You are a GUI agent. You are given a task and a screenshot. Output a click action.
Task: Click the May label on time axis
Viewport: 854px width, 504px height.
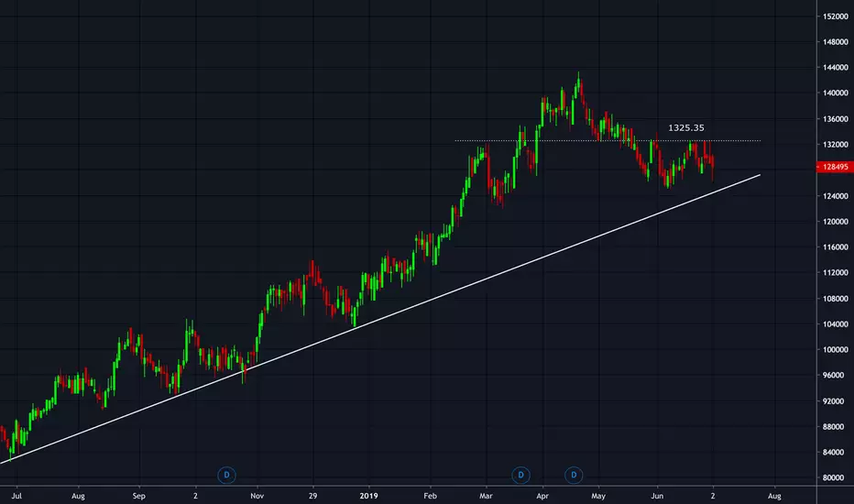click(x=598, y=496)
